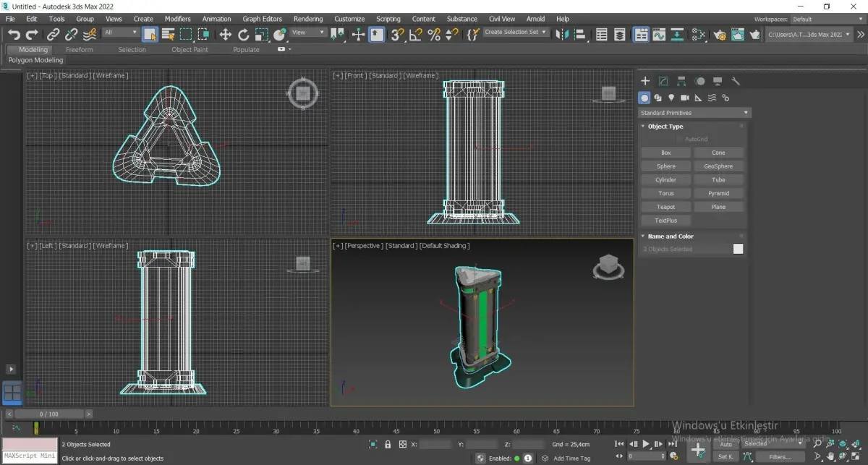
Task: Open the Curve Editor icon
Action: [x=658, y=34]
